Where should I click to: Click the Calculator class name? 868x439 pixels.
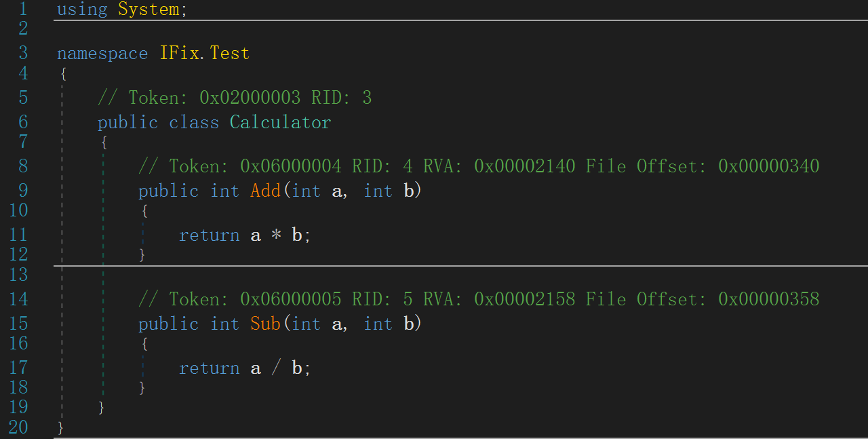point(279,122)
